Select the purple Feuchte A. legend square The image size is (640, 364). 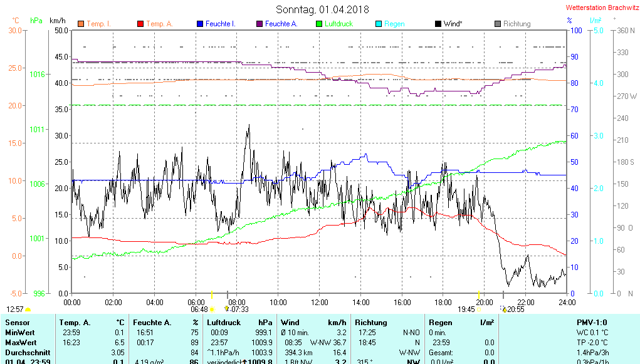coord(259,24)
